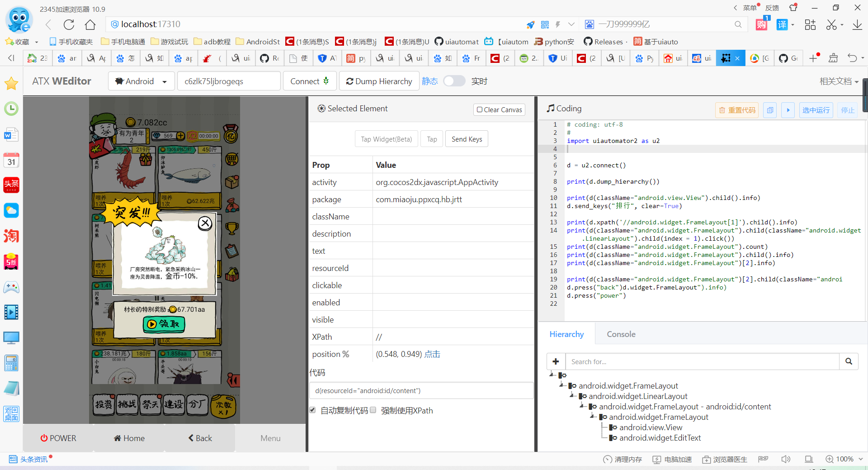Click the Connect button

[x=310, y=81]
